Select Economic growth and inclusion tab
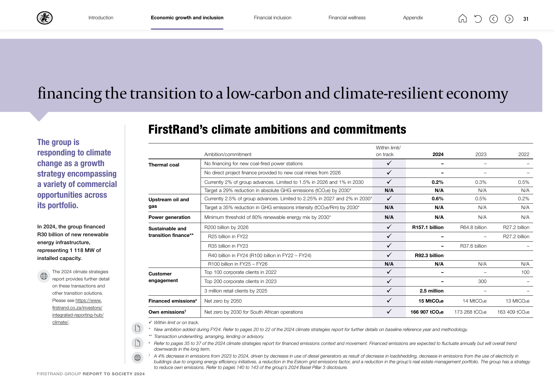The height and width of the screenshot is (392, 554). tap(187, 18)
